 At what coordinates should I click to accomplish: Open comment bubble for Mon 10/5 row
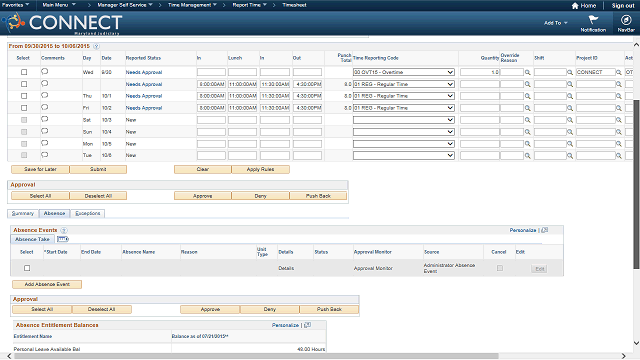[x=44, y=143]
